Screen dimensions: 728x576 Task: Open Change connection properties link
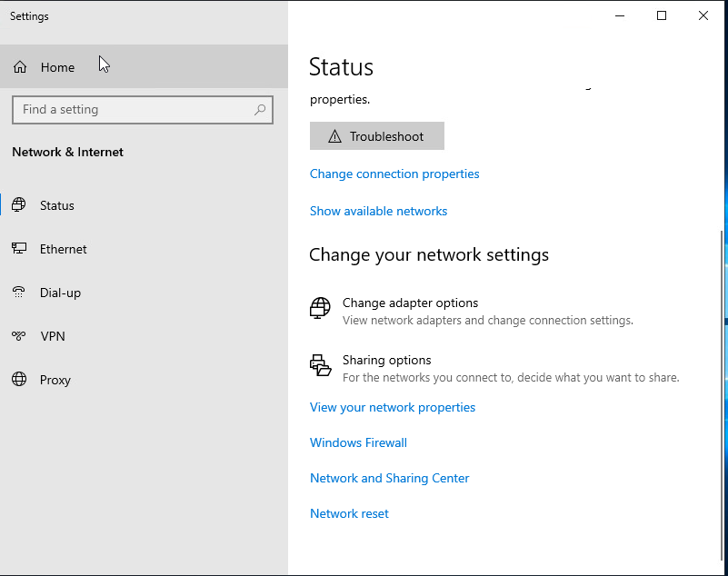pos(394,174)
